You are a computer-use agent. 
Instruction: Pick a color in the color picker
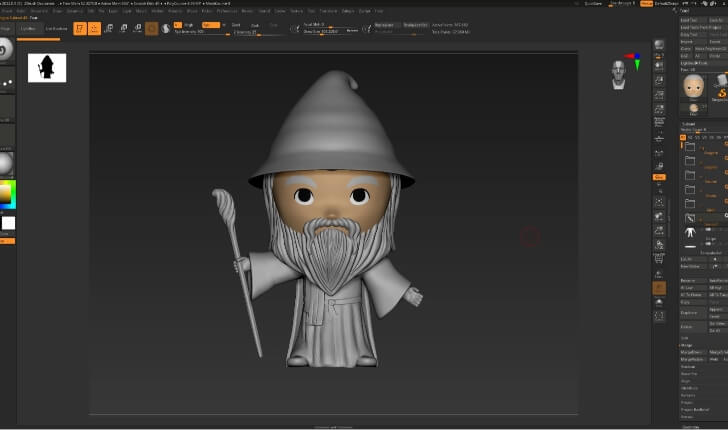(7, 194)
